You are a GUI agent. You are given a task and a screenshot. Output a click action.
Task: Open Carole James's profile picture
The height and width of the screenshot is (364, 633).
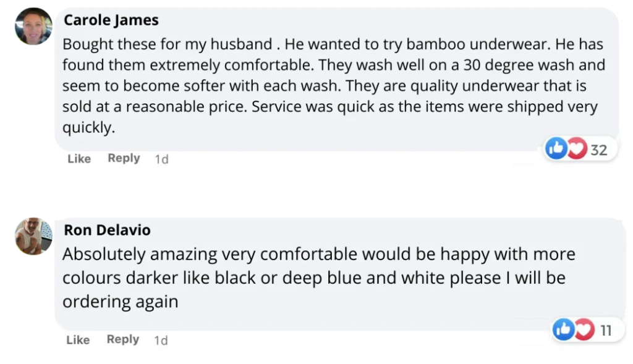[33, 26]
